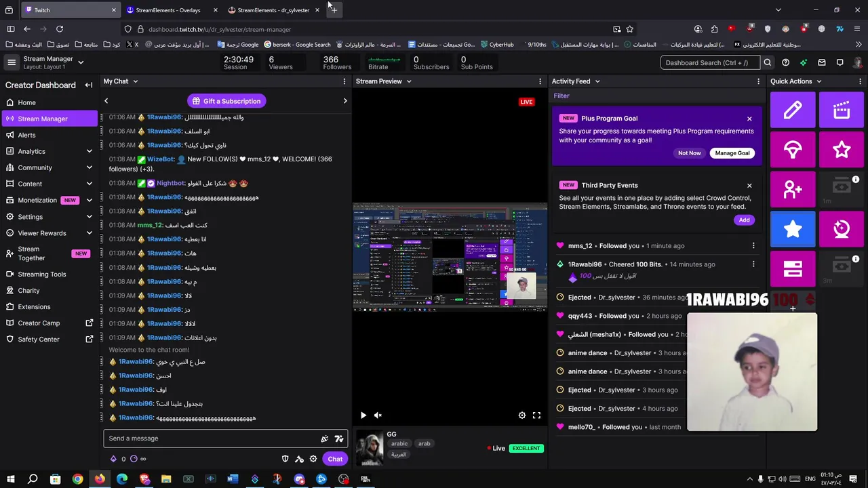
Task: Open the dashboard inbox mail icon
Action: tap(822, 62)
